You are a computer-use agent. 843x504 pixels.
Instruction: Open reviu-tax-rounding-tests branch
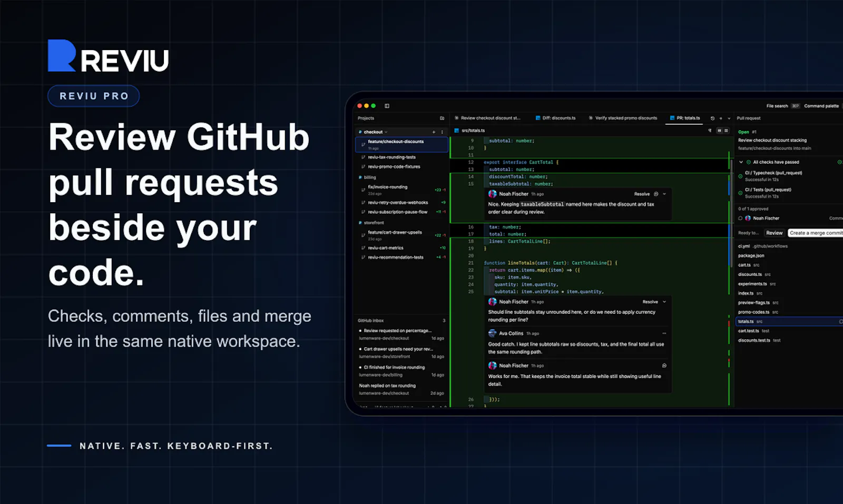coord(391,157)
